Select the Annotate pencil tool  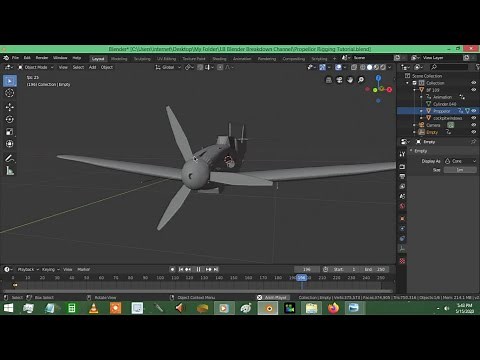[10, 158]
